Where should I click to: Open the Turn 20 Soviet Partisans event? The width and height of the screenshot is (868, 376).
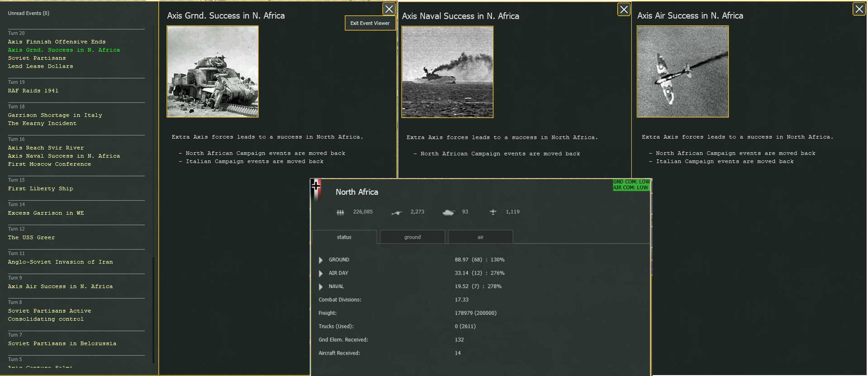[x=37, y=58]
